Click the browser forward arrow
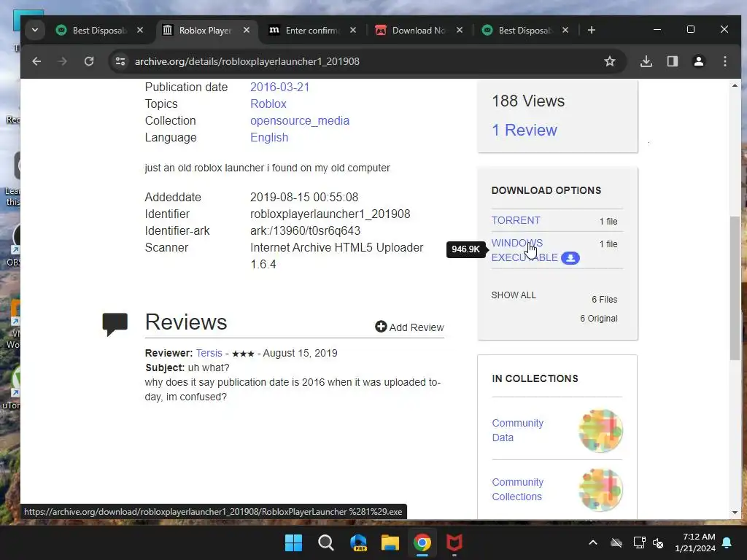This screenshot has height=560, width=747. (63, 61)
